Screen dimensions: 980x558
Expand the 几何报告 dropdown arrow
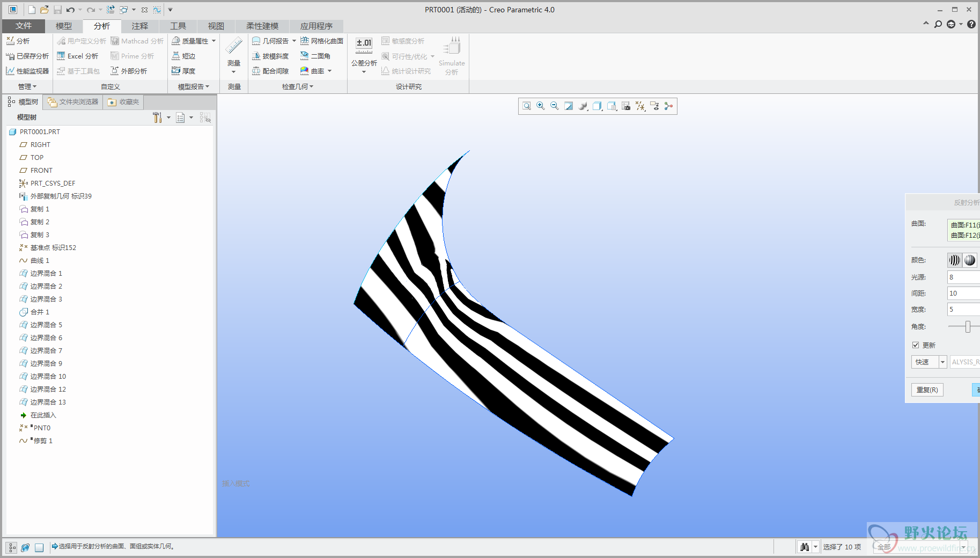click(294, 41)
